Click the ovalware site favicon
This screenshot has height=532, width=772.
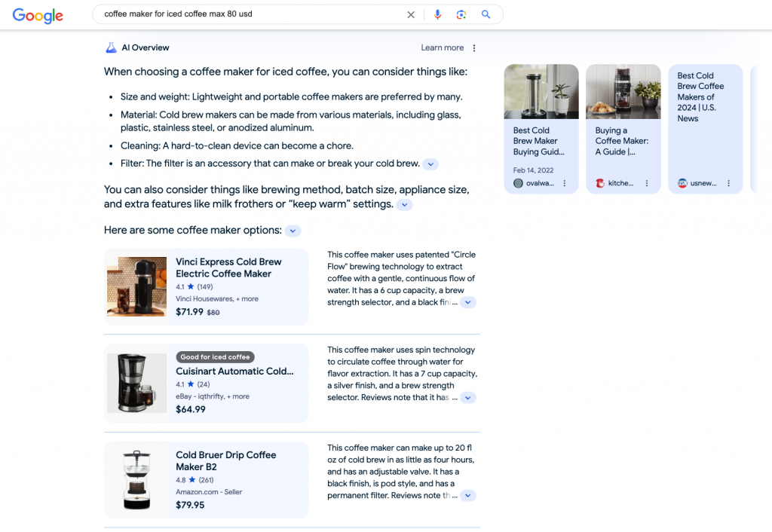point(518,183)
